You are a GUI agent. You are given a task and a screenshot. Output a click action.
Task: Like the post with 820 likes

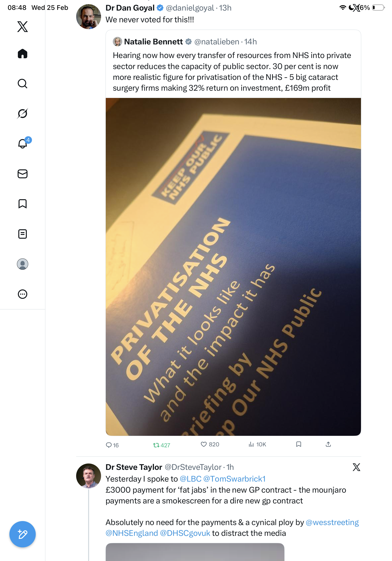coord(210,444)
